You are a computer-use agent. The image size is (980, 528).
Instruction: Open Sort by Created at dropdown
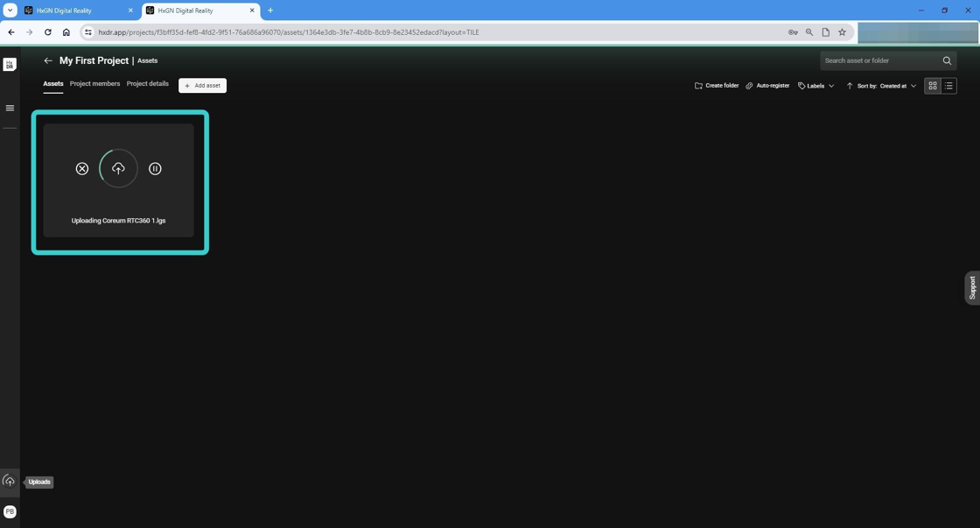(x=897, y=86)
